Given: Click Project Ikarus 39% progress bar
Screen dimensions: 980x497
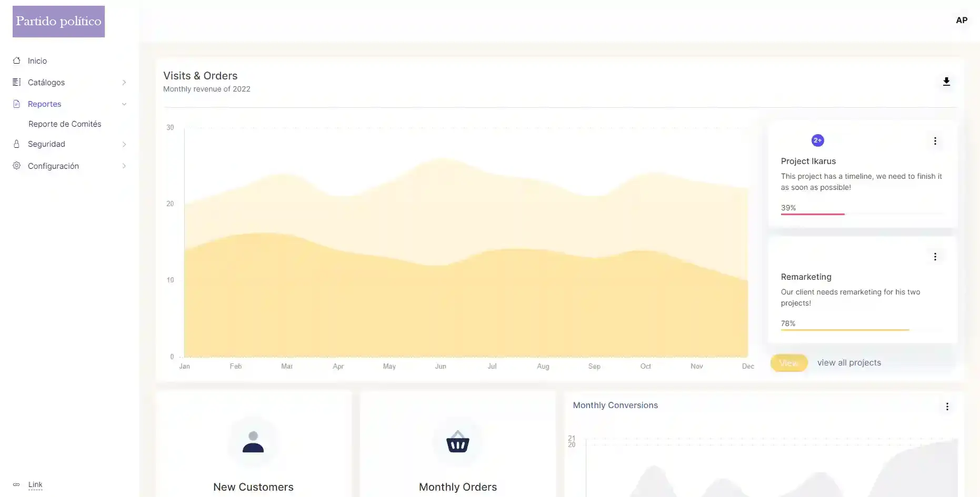Looking at the screenshot, I should 863,214.
